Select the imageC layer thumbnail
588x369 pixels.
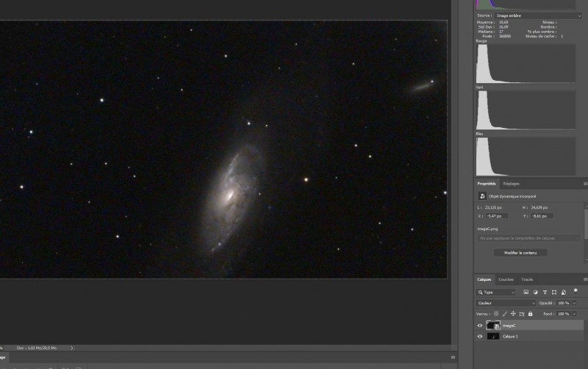(x=493, y=326)
